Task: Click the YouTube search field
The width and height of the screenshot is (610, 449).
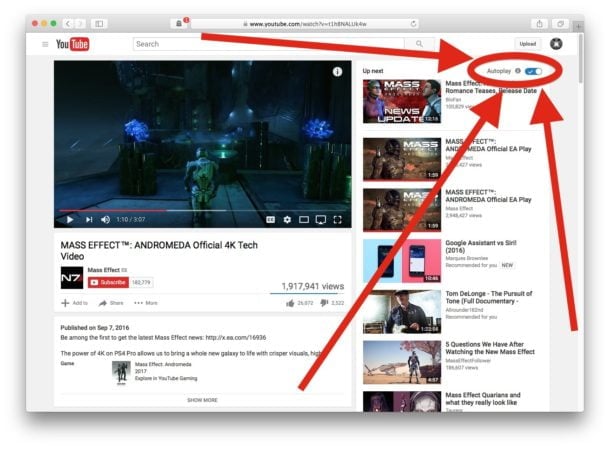Action: click(x=270, y=44)
